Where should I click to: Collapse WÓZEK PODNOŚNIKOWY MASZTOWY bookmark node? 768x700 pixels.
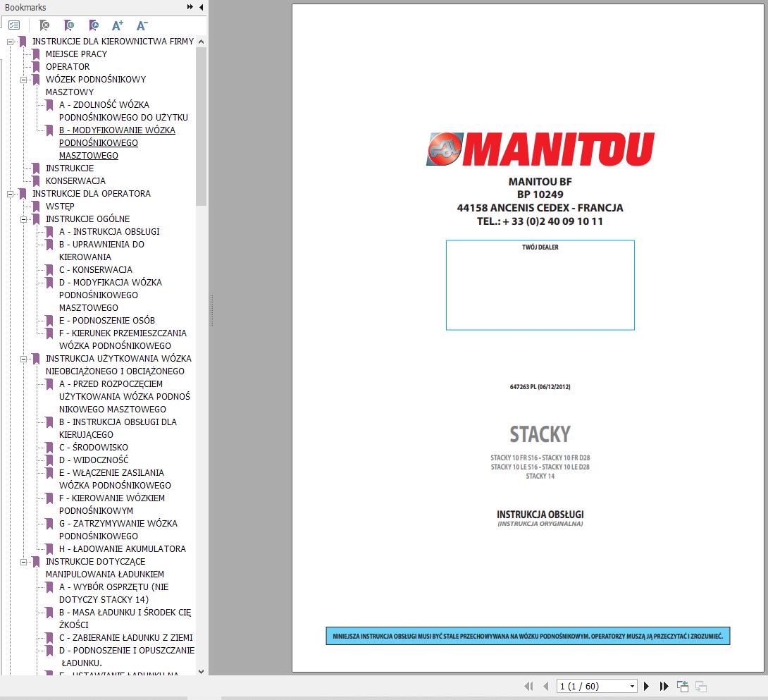[x=23, y=80]
